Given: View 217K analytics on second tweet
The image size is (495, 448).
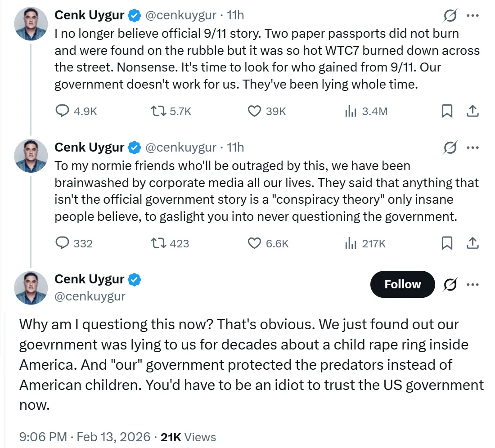Looking at the screenshot, I should click(x=351, y=243).
